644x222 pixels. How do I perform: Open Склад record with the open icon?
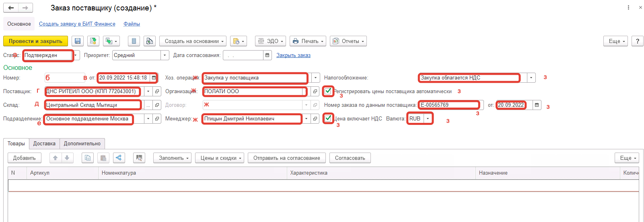click(x=157, y=105)
